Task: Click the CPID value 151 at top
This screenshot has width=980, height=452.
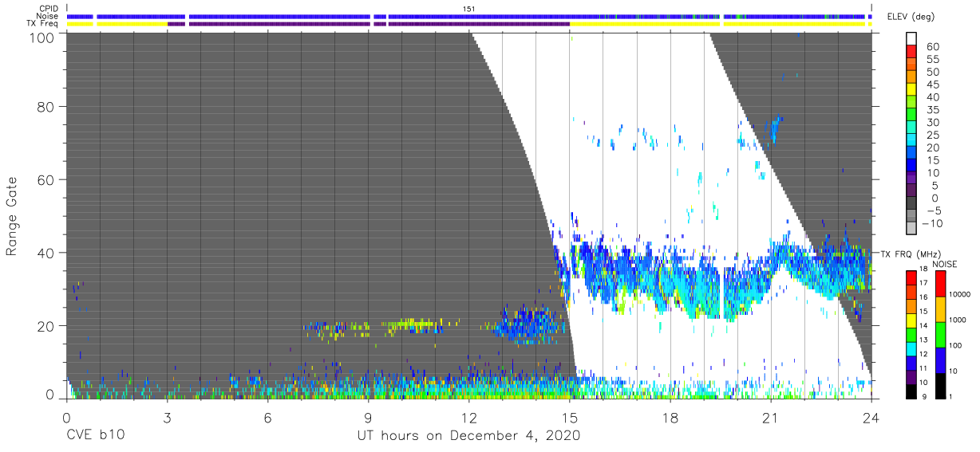Action: (x=468, y=8)
